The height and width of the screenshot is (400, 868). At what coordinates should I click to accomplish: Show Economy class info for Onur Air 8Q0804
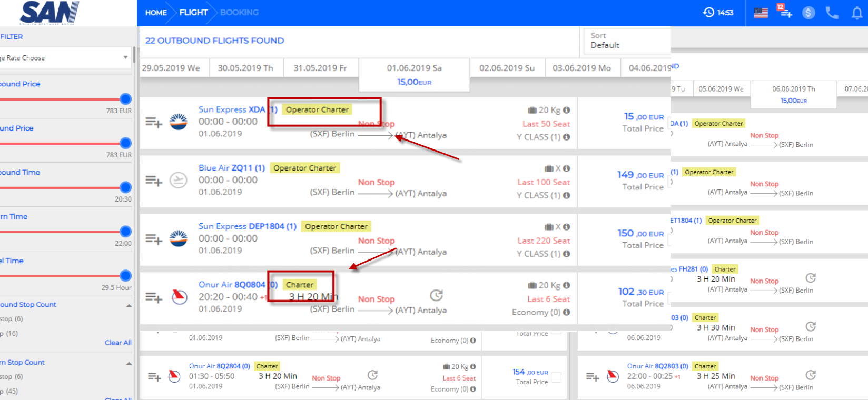[x=567, y=312]
